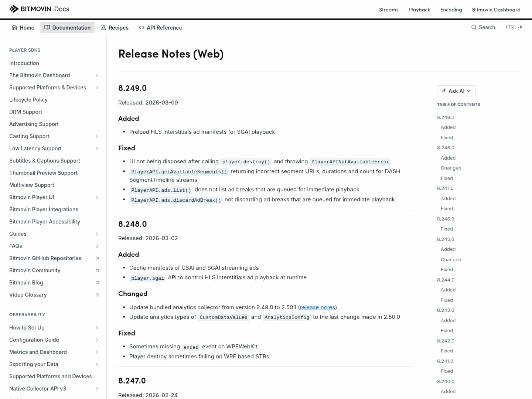Image resolution: width=532 pixels, height=399 pixels.
Task: Open the Ask AI dropdown
Action: [x=456, y=91]
